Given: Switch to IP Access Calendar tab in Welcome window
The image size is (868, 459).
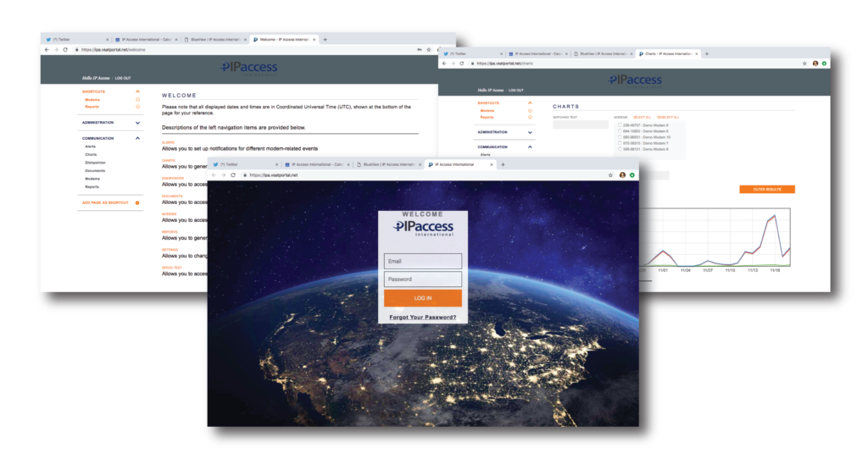Looking at the screenshot, I should coord(146,39).
